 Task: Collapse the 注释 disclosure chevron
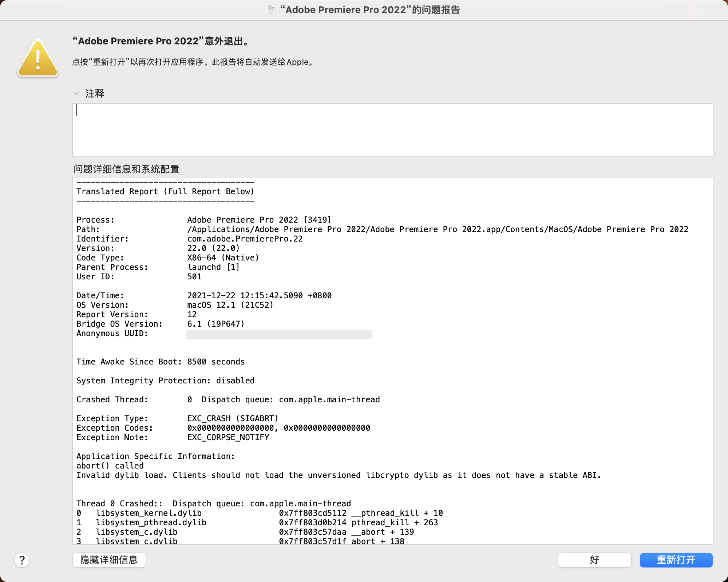(x=76, y=93)
